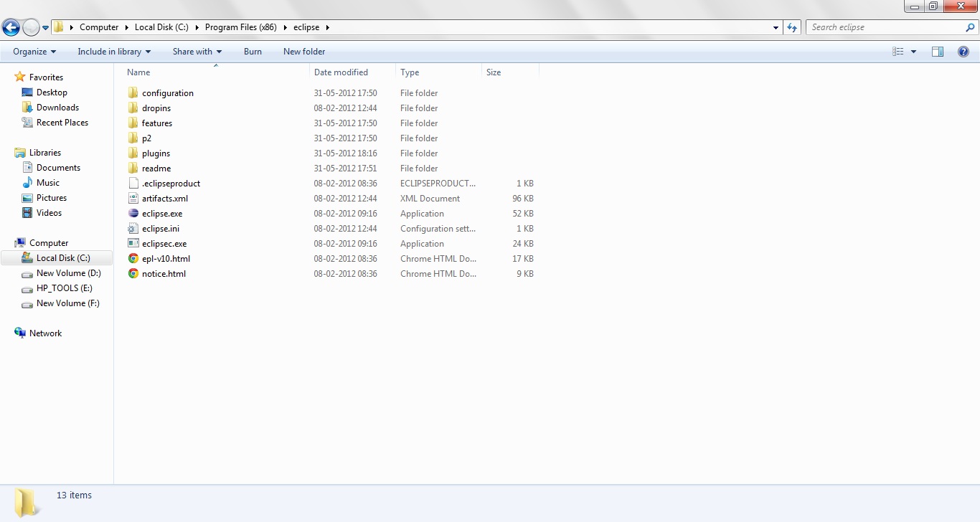Click the folder icon left of address path

pyautogui.click(x=59, y=27)
